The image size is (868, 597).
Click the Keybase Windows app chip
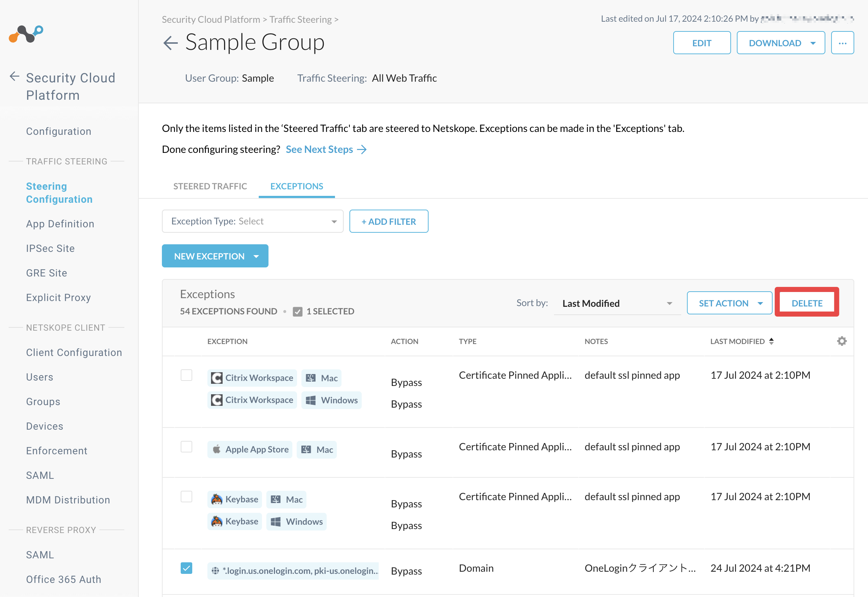point(235,521)
